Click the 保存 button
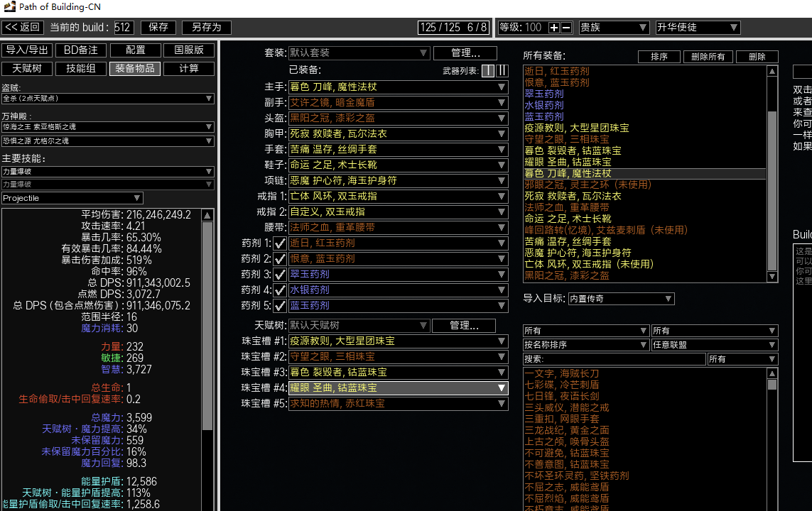This screenshot has height=511, width=812. click(158, 28)
